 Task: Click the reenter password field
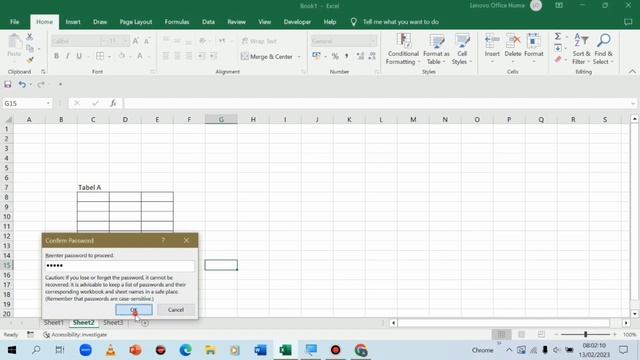click(120, 266)
